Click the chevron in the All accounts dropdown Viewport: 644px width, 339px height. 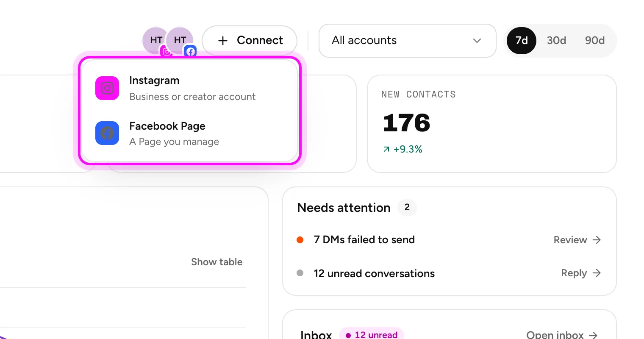point(477,41)
